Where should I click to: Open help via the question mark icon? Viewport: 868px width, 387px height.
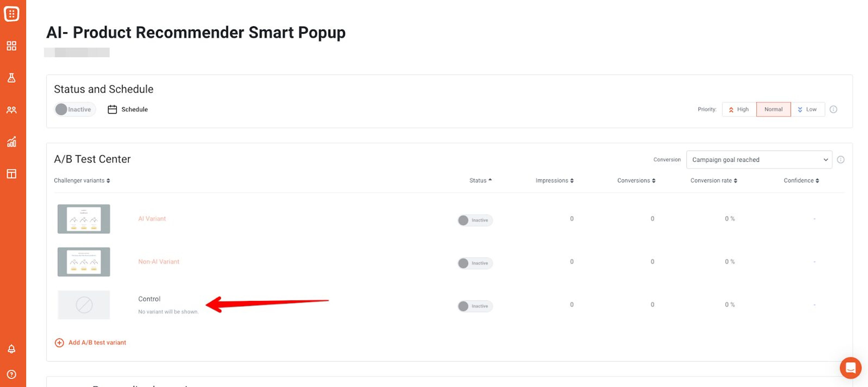pos(12,374)
